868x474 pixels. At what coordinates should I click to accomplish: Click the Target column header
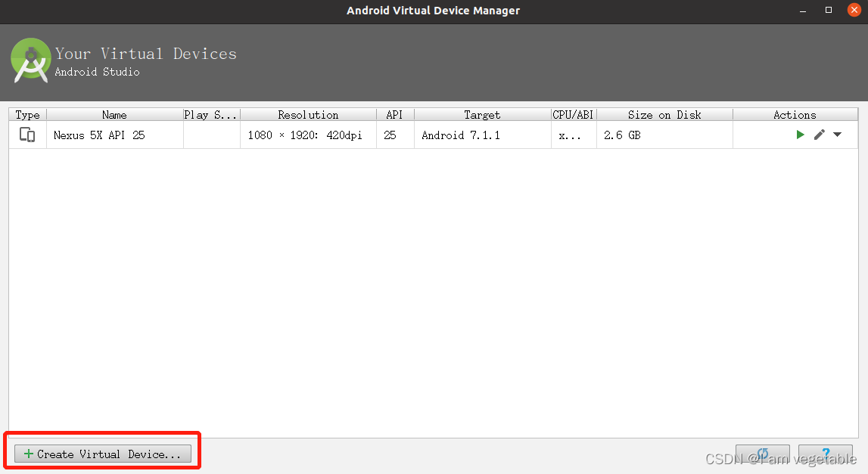click(x=482, y=114)
